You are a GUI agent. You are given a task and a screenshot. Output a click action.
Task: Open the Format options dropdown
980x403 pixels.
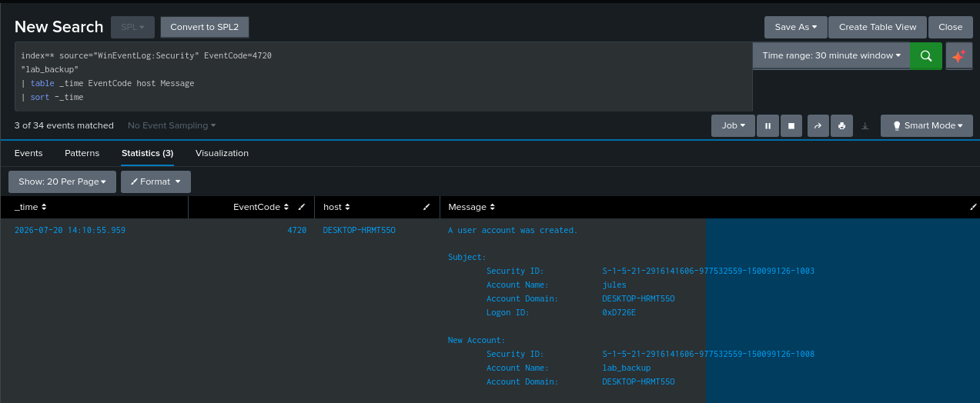pos(156,182)
